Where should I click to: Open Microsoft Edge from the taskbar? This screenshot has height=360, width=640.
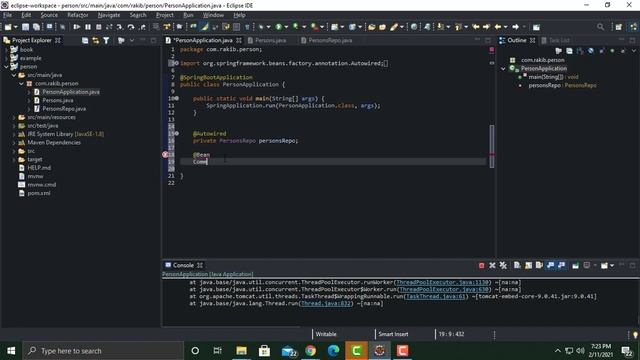(333, 351)
